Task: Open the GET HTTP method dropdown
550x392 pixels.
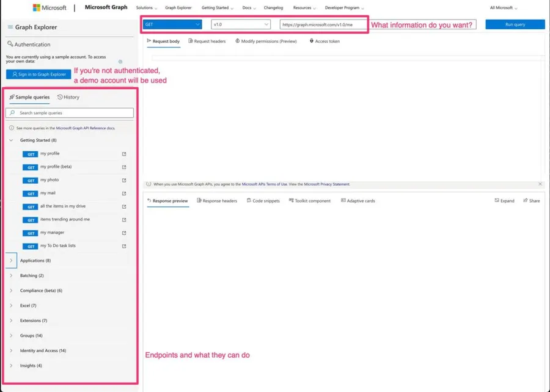Action: (x=172, y=24)
